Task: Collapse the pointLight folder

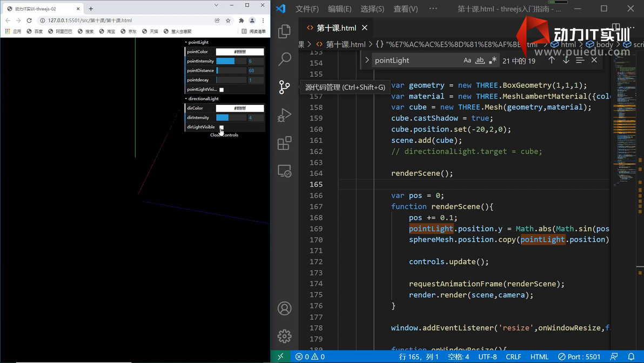Action: point(198,42)
